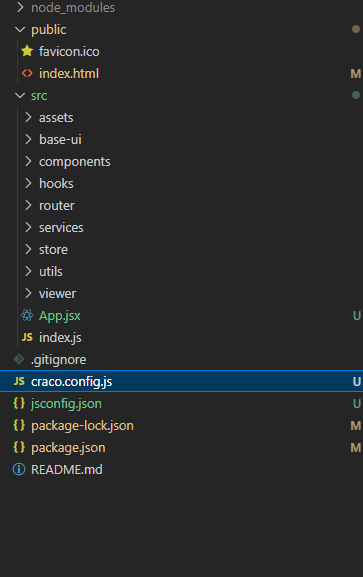Click the M status badge on package-lock.json
The height and width of the screenshot is (577, 363).
point(356,426)
